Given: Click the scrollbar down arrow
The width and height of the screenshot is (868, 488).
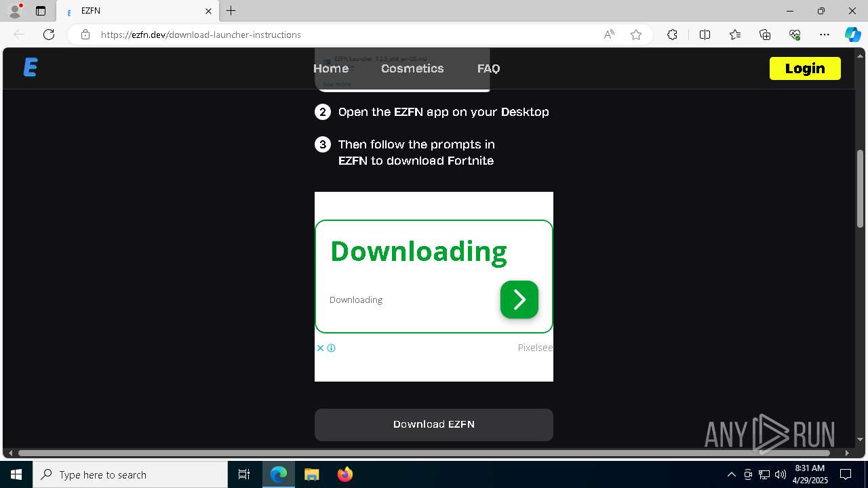Looking at the screenshot, I should point(860,439).
